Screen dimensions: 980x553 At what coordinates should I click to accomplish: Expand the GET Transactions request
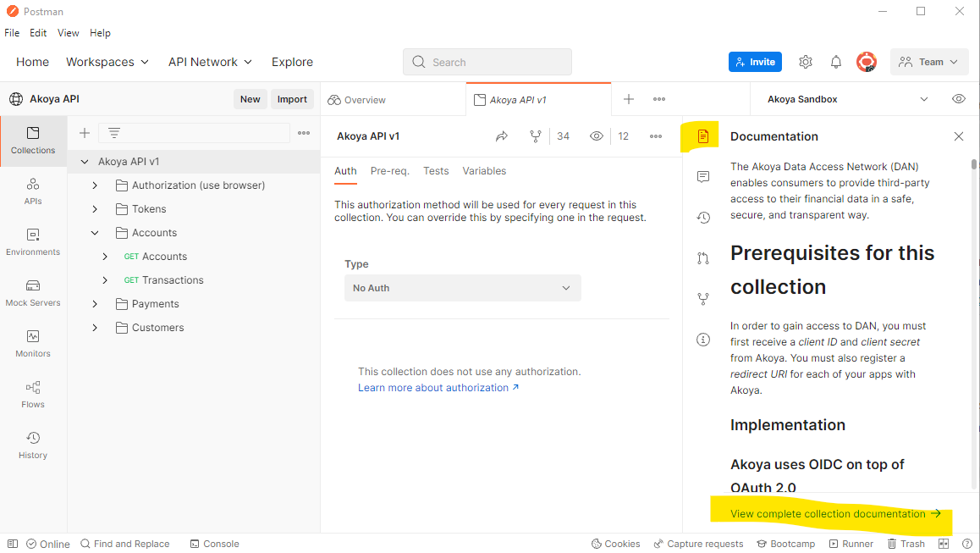click(105, 280)
